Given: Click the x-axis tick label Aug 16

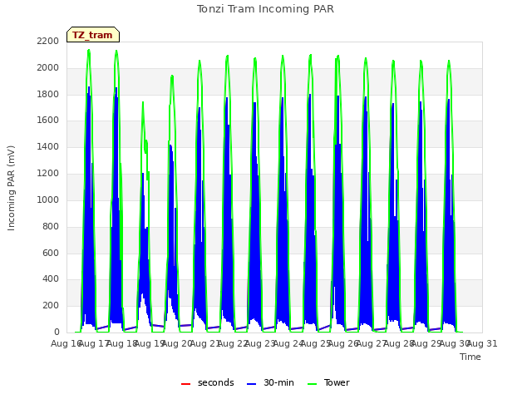Looking at the screenshot, I should coord(66,343).
